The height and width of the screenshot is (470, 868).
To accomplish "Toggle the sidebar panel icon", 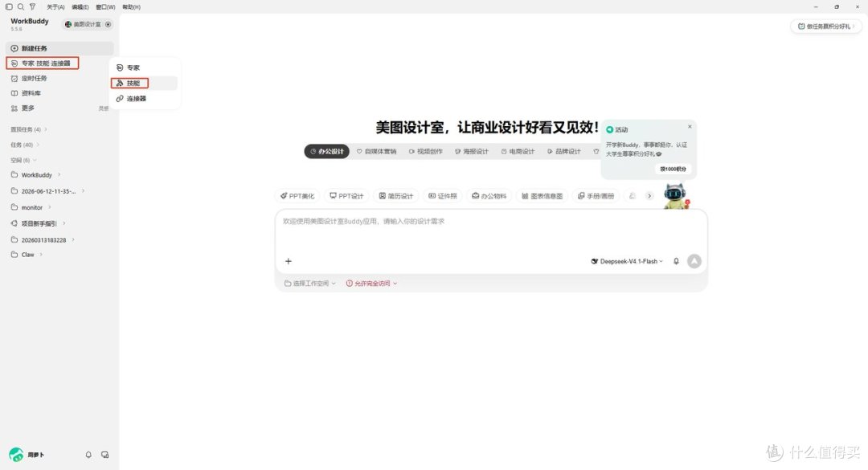I will (x=9, y=6).
